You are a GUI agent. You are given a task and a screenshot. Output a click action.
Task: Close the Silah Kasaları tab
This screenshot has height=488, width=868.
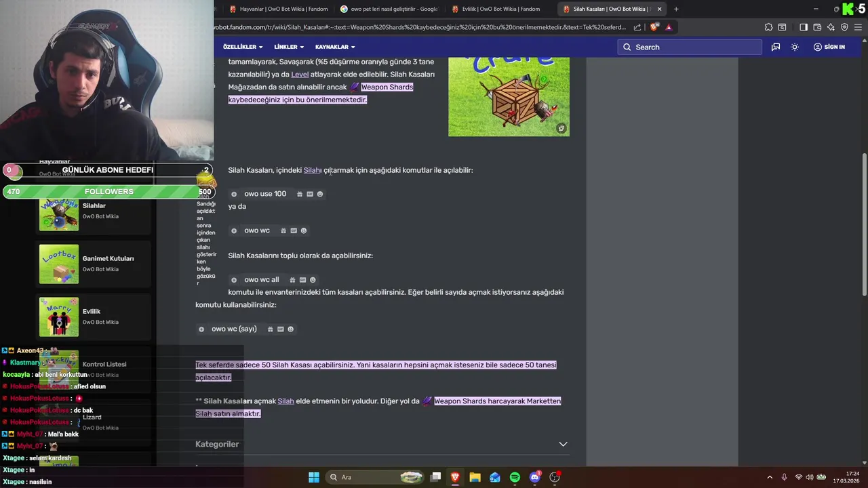point(659,9)
